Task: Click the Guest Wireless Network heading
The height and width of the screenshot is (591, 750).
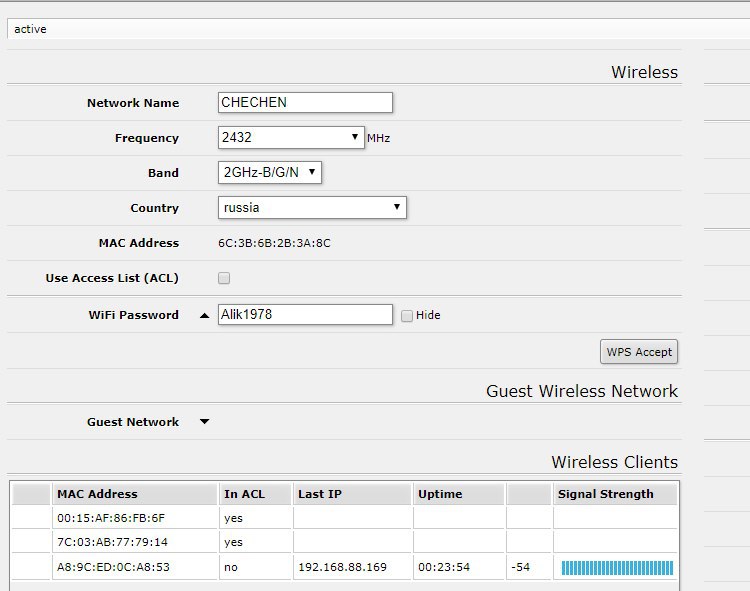Action: pos(582,391)
